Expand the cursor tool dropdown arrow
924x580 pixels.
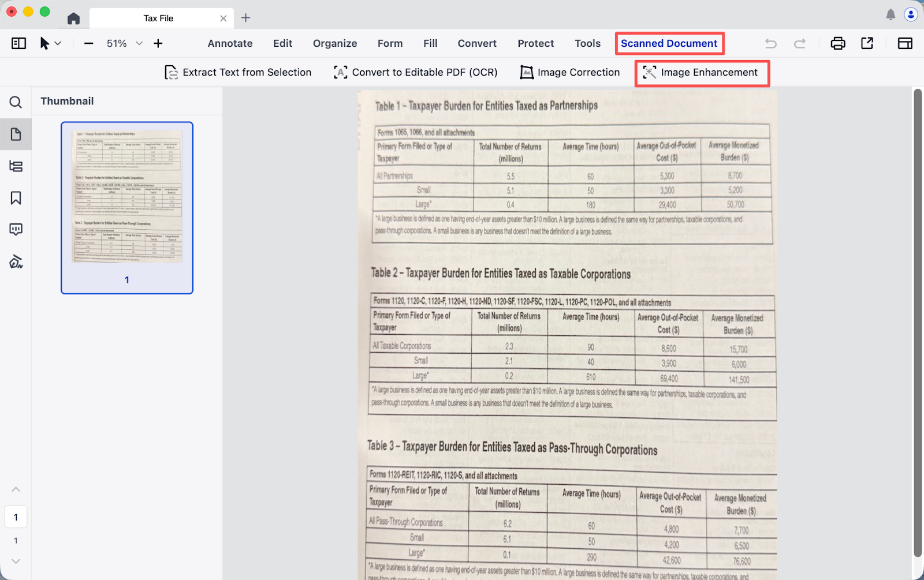point(58,43)
